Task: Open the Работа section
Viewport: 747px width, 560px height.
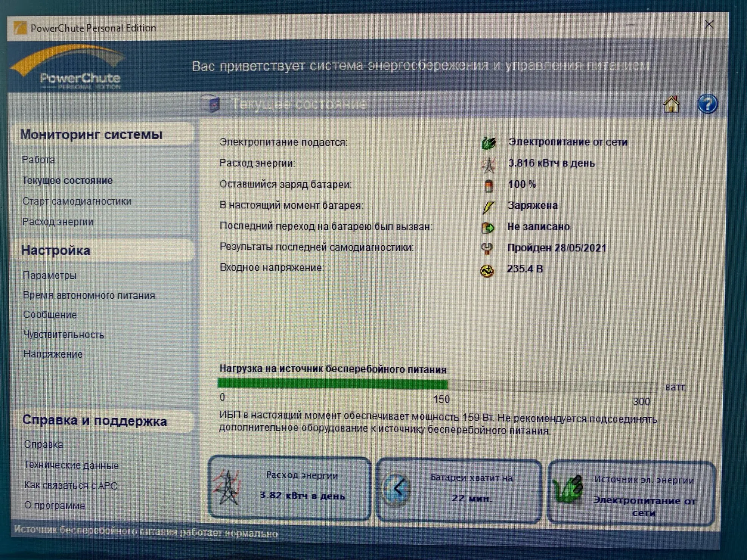Action: click(x=38, y=160)
